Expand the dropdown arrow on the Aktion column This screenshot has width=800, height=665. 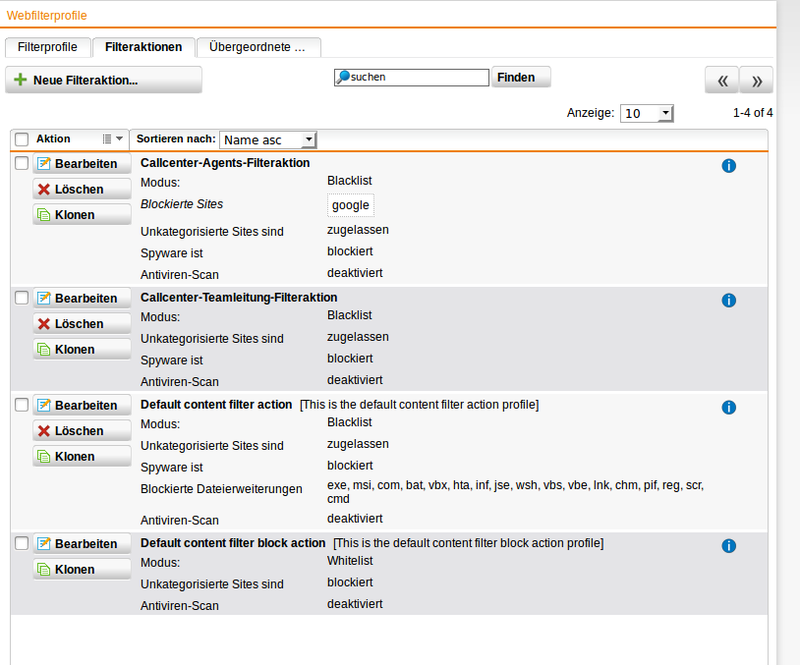[x=117, y=139]
